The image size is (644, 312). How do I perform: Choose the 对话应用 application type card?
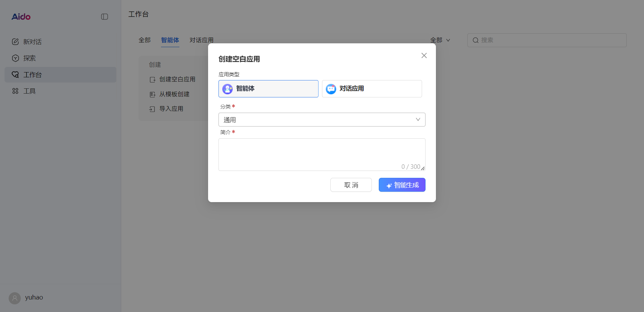[x=372, y=89]
